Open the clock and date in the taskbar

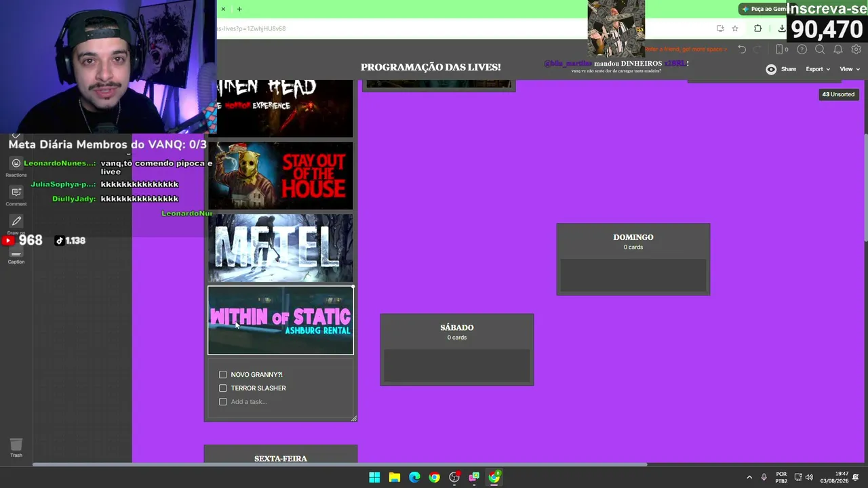click(834, 477)
